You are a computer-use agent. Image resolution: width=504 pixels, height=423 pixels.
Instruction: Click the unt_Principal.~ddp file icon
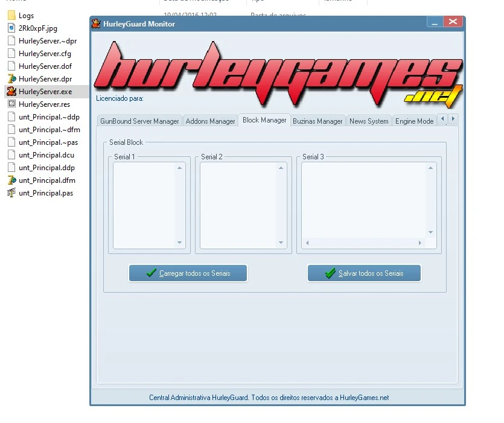(x=11, y=116)
